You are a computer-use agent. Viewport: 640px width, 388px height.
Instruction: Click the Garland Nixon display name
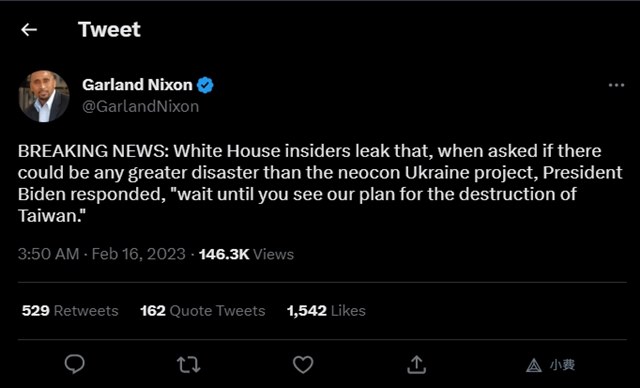point(137,85)
